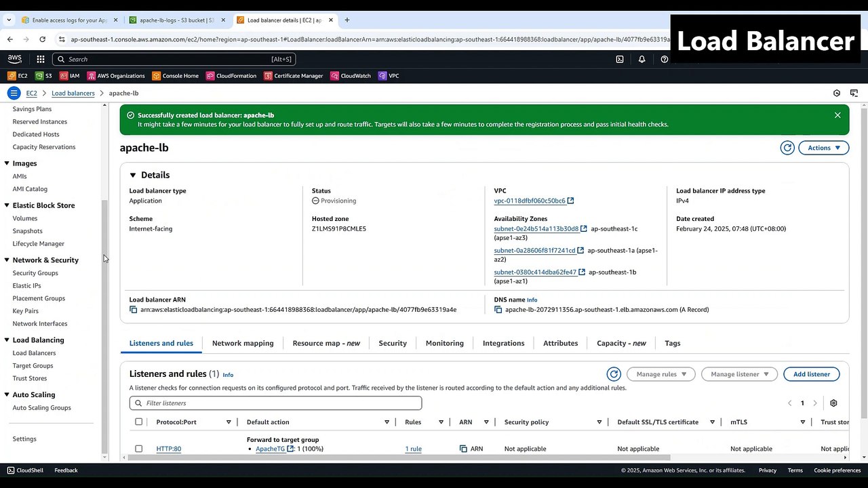Sort listeners by Default action column

pyautogui.click(x=387, y=422)
